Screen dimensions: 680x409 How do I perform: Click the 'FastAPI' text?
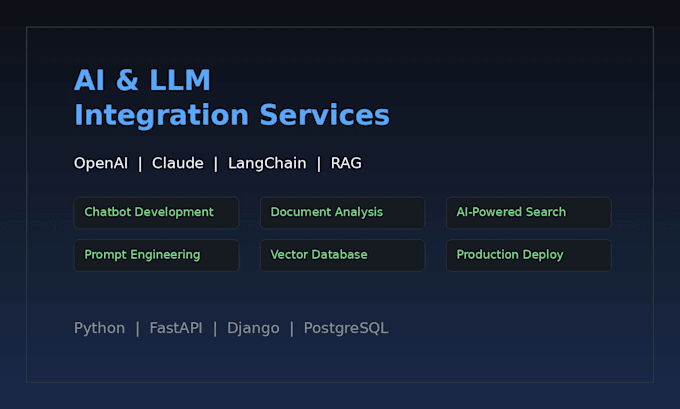176,328
